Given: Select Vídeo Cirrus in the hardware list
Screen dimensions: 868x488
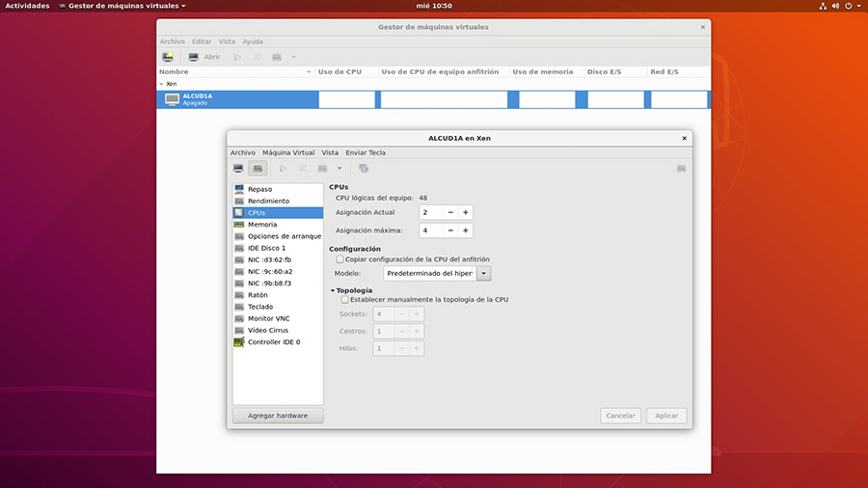Looking at the screenshot, I should (x=278, y=330).
